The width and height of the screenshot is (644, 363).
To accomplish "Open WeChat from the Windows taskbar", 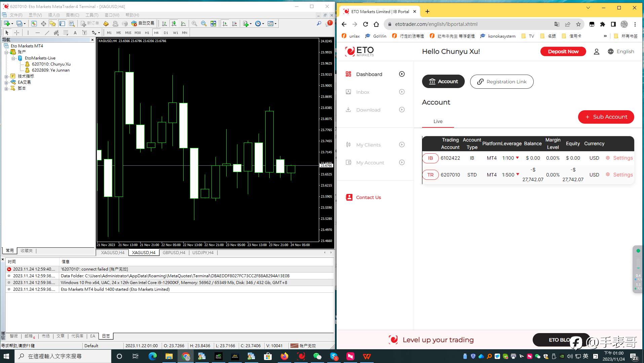I will [x=317, y=356].
